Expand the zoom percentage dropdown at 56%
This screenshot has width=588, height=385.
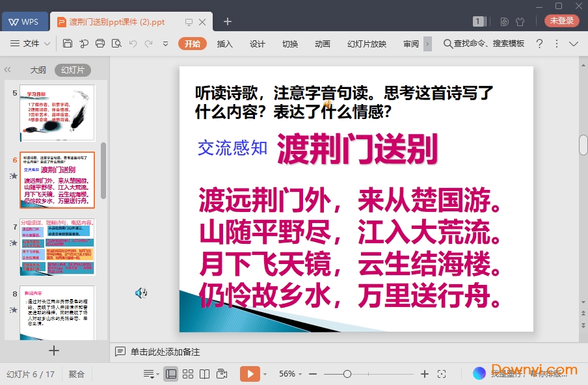pos(300,374)
